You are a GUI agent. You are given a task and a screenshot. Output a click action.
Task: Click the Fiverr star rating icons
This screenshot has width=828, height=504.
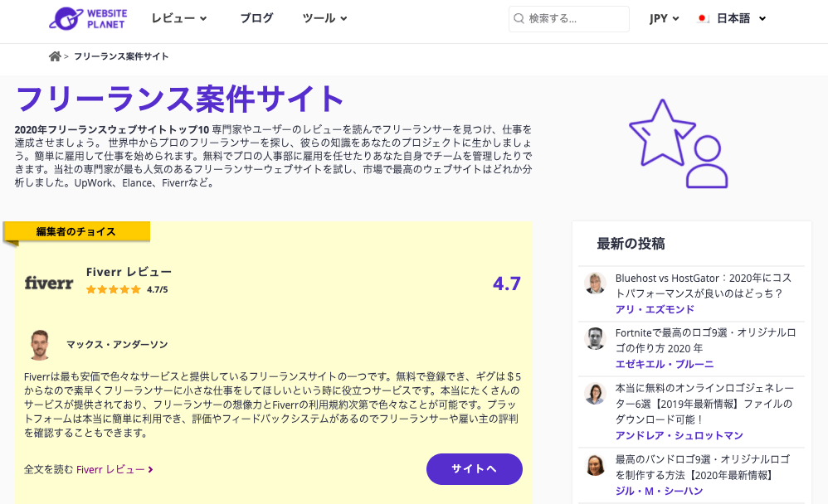(x=114, y=289)
